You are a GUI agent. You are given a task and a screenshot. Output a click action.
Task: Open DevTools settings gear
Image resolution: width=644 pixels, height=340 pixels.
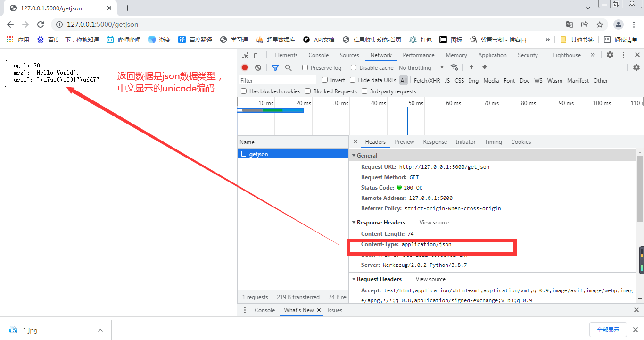point(610,55)
